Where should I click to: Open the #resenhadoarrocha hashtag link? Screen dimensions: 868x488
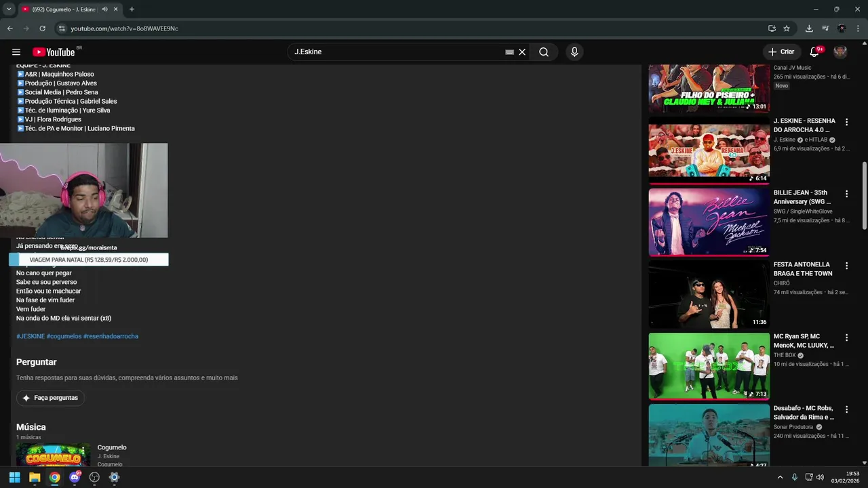(x=111, y=336)
